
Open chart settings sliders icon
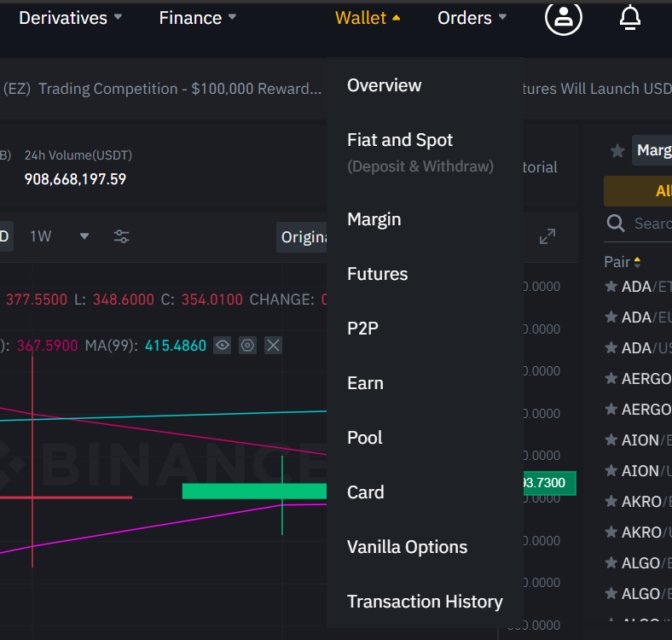[x=121, y=236]
